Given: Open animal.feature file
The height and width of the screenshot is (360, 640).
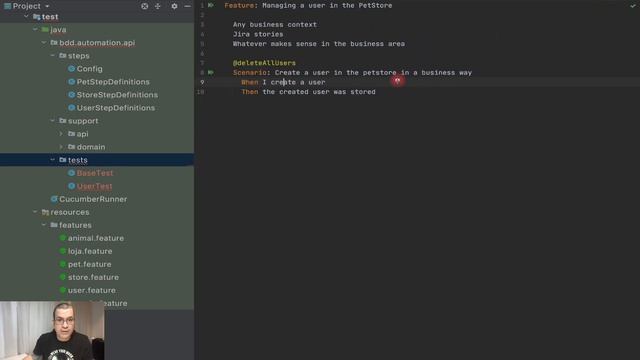Looking at the screenshot, I should [x=96, y=238].
